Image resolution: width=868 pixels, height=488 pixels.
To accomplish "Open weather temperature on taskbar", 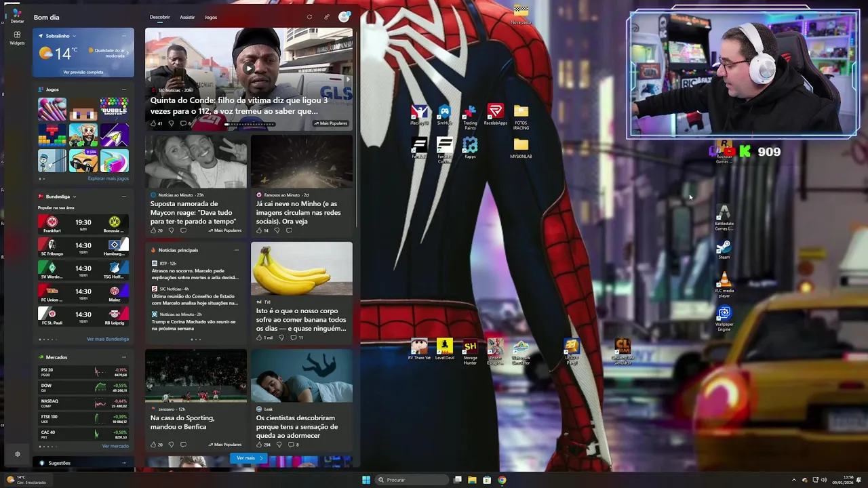I will pyautogui.click(x=26, y=480).
